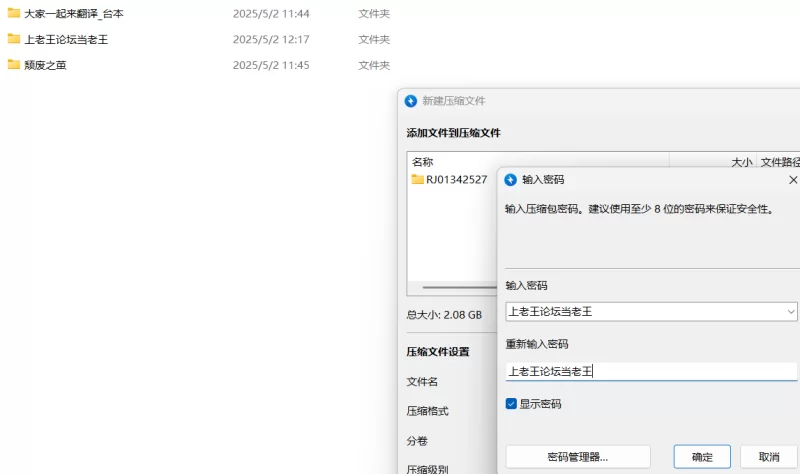Select the RJ01342527 entry name in the list

(457, 180)
